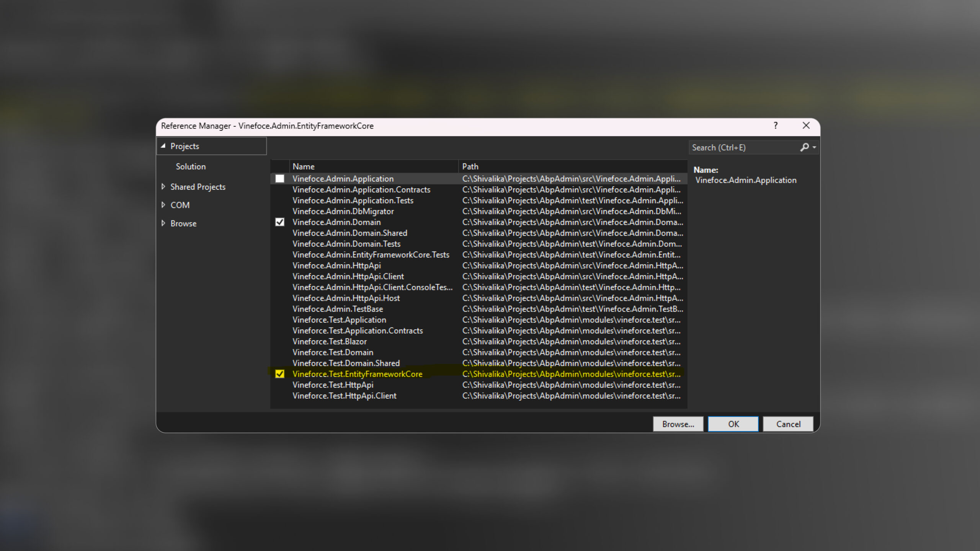980x551 pixels.
Task: Collapse the Projects section
Action: point(163,146)
